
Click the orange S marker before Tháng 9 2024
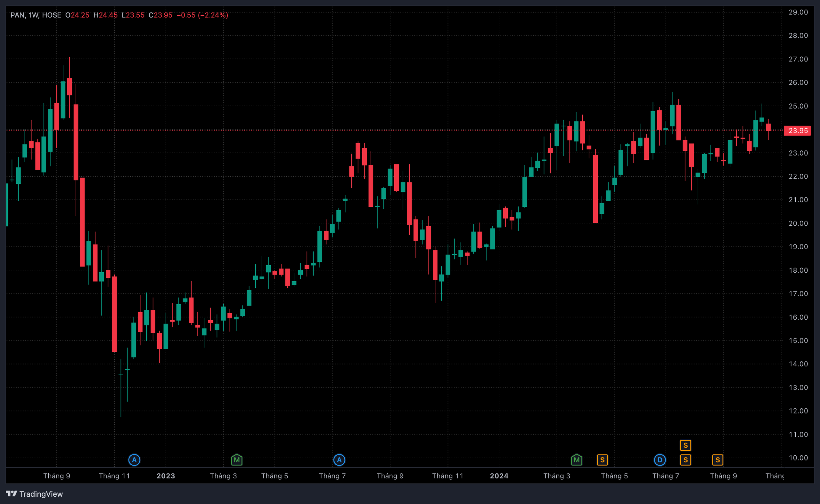point(717,460)
